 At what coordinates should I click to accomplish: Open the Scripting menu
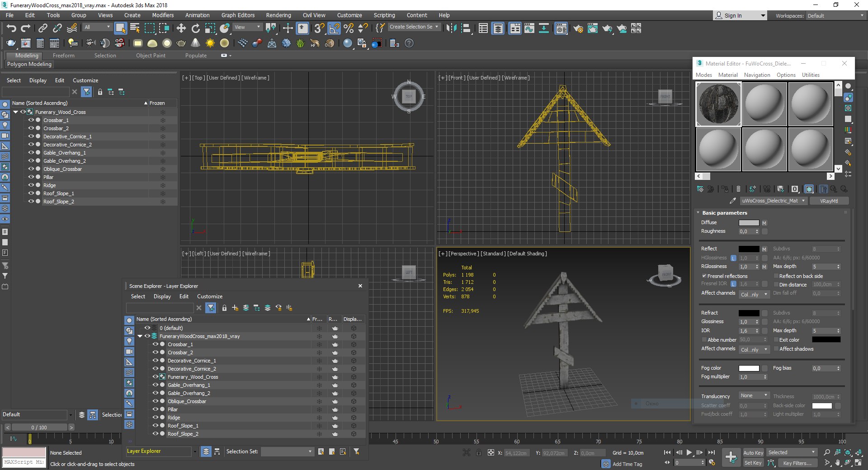[x=384, y=15]
